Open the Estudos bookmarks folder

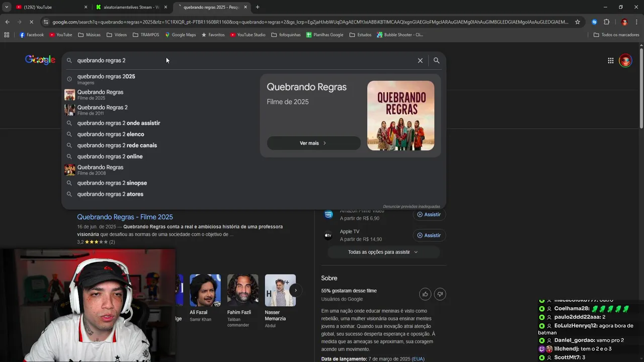click(x=360, y=35)
